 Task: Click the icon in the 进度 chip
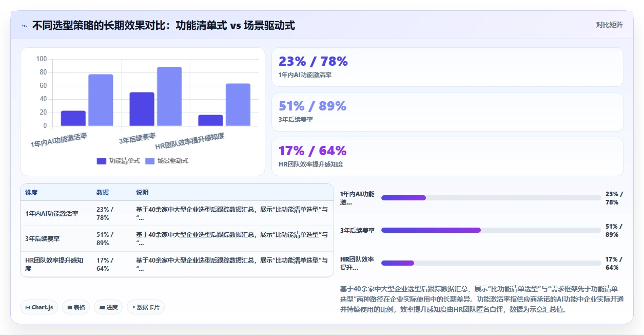pos(102,307)
